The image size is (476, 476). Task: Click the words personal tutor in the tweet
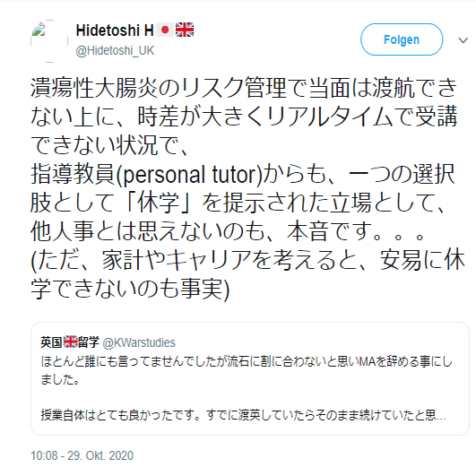190,175
